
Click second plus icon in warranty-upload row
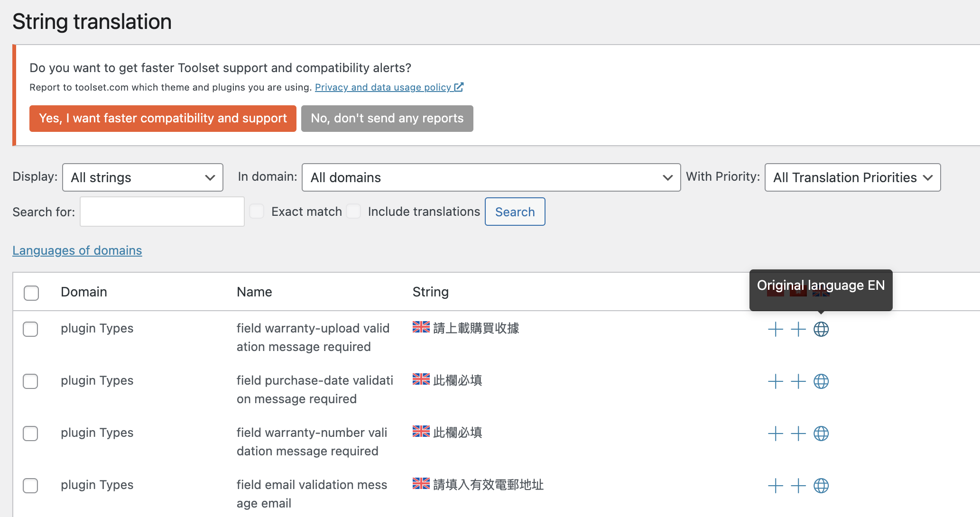(798, 329)
